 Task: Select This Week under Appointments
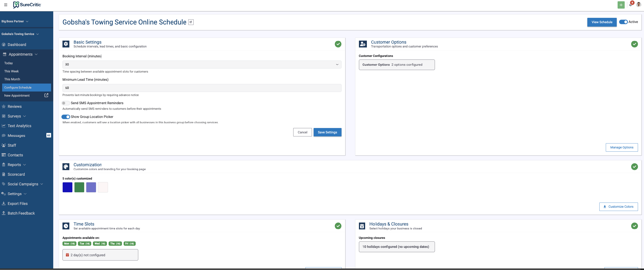[x=12, y=71]
